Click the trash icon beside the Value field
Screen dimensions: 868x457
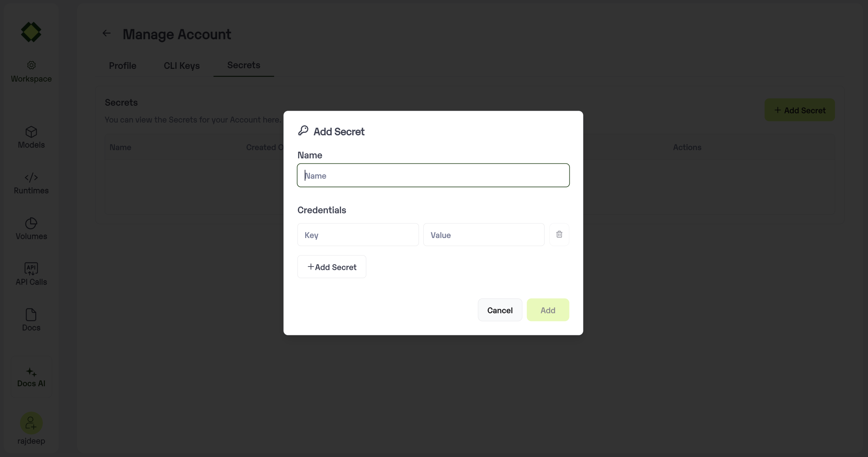click(x=559, y=235)
